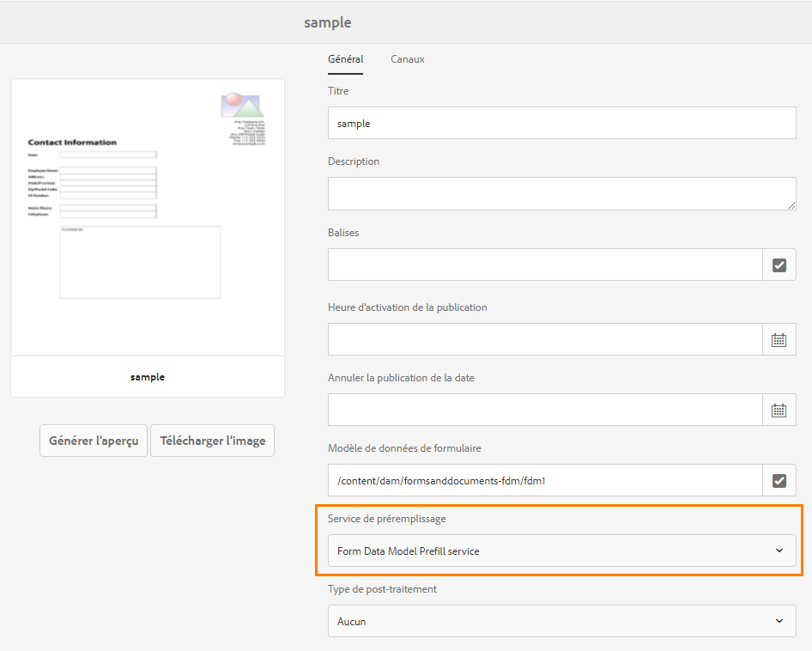Expand the Service de préremplissage dropdown

[x=562, y=551]
